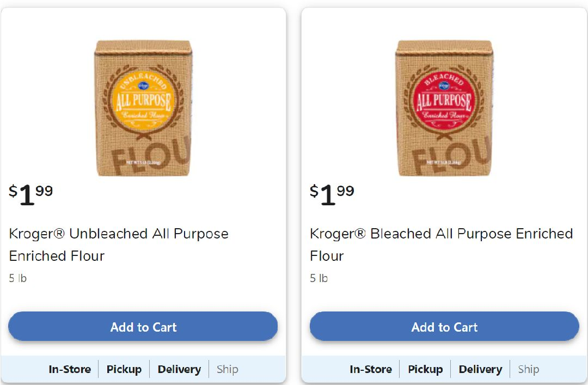588x385 pixels.
Task: Add Bleached All Purpose flour to cart
Action: coord(444,327)
